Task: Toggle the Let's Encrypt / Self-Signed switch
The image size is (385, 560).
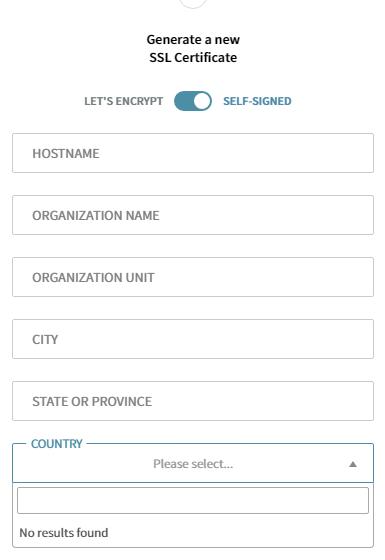Action: (x=193, y=101)
